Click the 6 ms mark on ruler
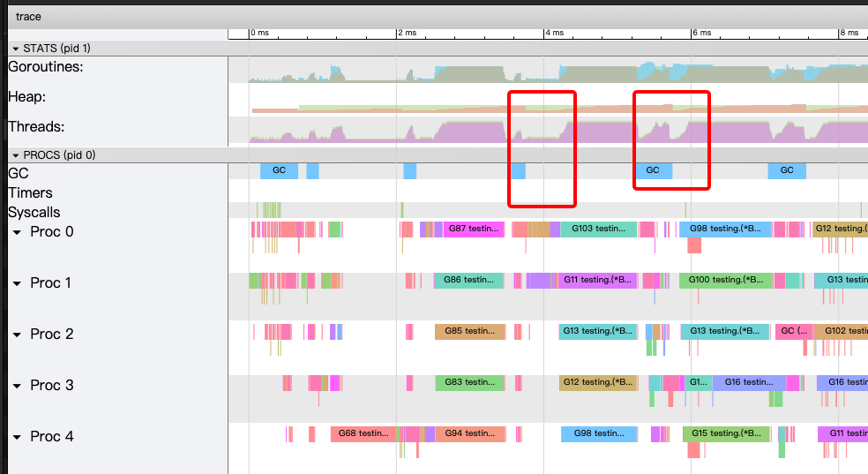 (x=701, y=33)
